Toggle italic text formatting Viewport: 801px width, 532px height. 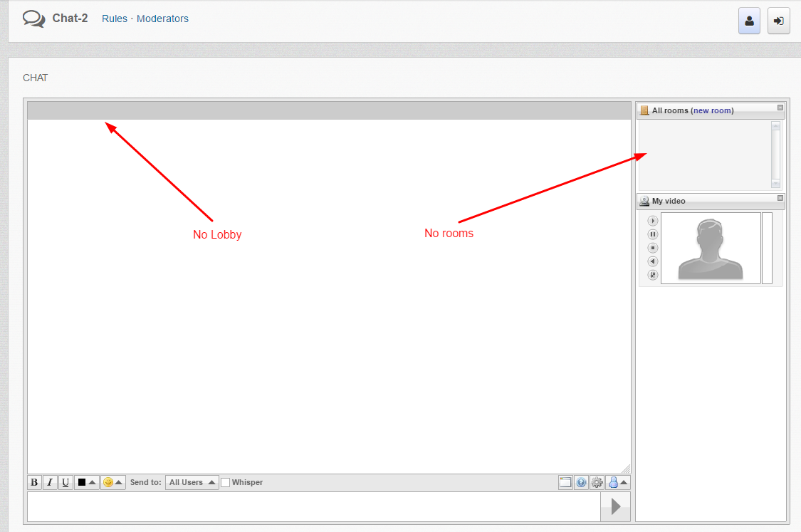(50, 482)
